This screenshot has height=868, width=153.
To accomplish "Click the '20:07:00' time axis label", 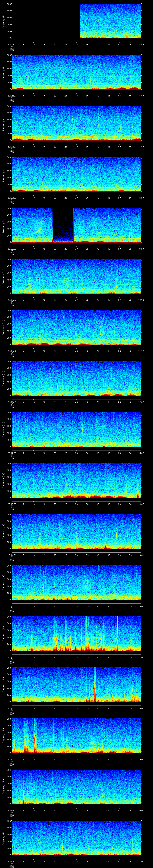I will (x=12, y=198).
